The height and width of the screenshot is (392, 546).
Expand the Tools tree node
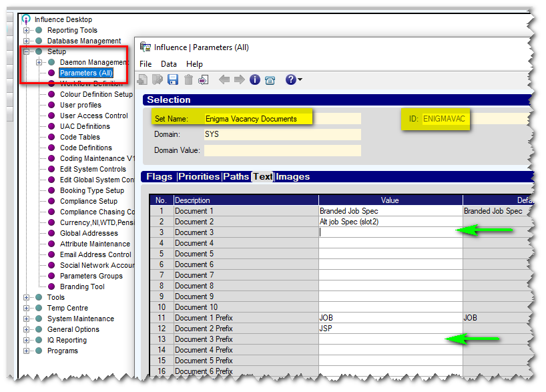(x=26, y=297)
